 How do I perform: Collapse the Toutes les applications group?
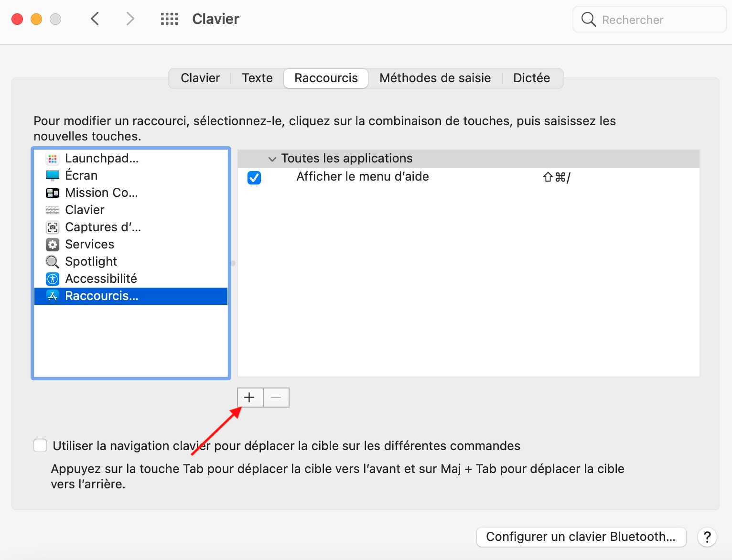(272, 159)
